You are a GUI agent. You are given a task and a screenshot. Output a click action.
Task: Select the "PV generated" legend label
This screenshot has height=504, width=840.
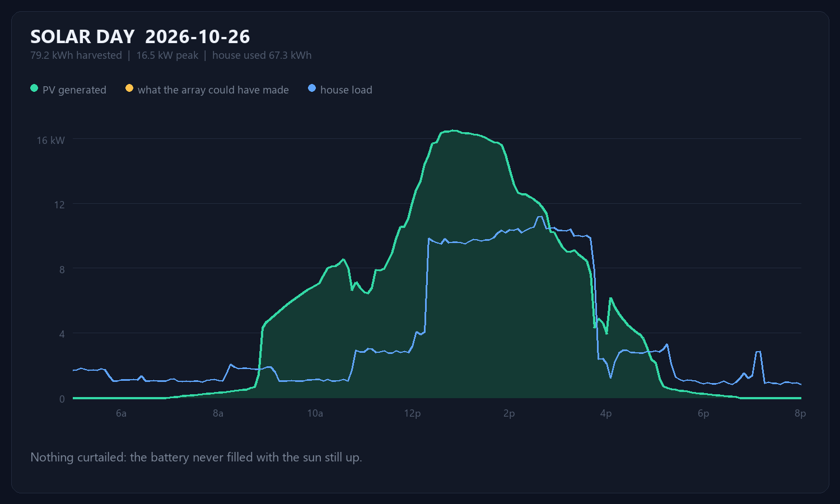point(74,90)
